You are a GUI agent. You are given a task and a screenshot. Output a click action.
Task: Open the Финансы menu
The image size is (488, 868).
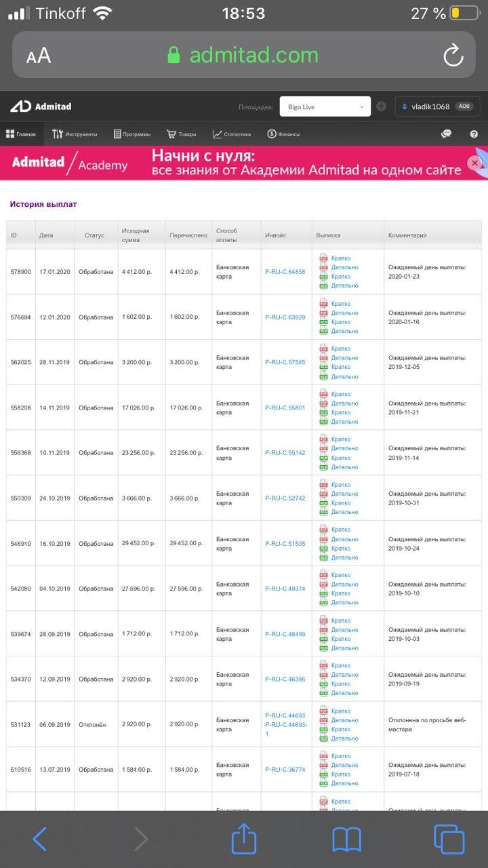[x=284, y=134]
